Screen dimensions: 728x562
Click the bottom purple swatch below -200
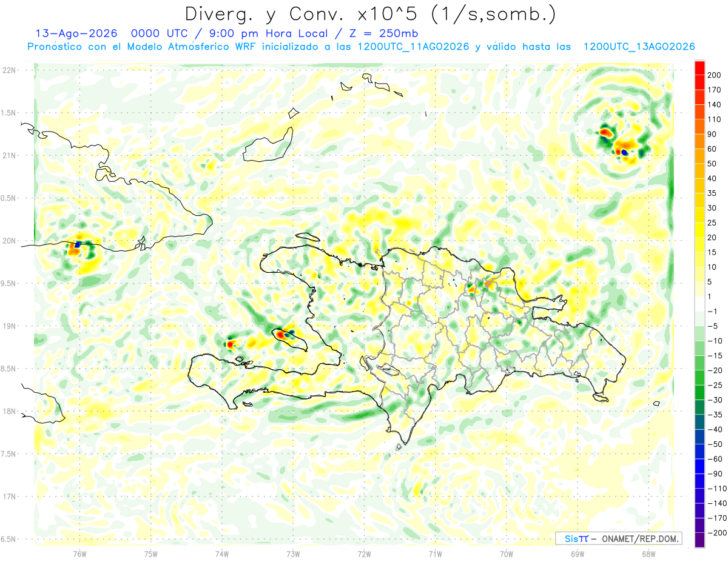[699, 540]
